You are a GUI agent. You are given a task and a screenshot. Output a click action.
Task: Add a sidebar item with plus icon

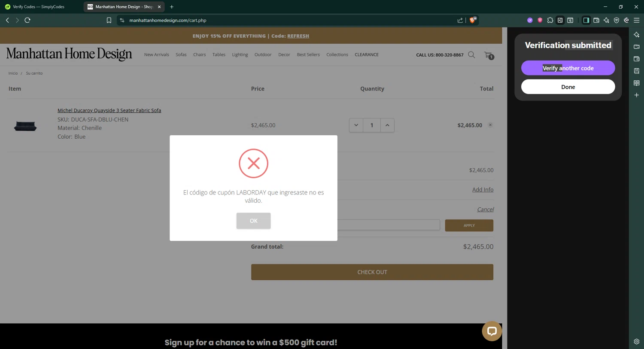(x=636, y=95)
